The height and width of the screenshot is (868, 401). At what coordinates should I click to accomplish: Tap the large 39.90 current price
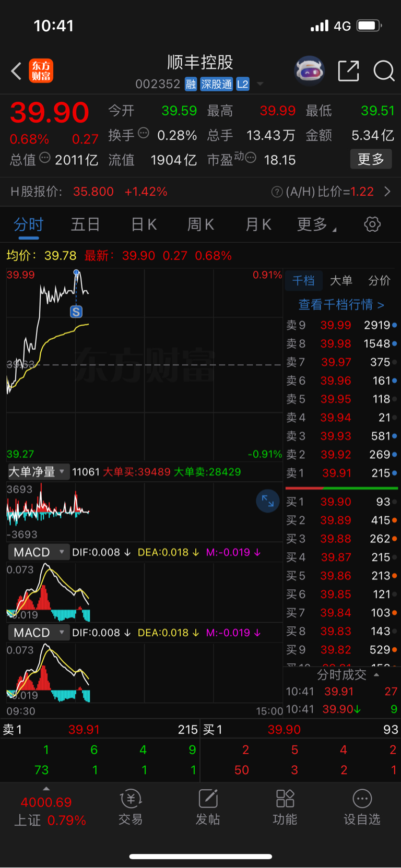pyautogui.click(x=50, y=113)
